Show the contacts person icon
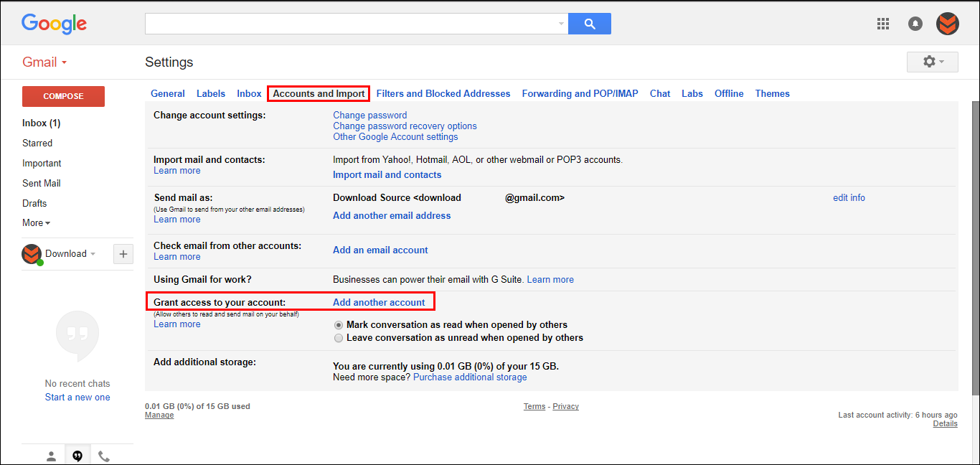980x465 pixels. pos(51,456)
